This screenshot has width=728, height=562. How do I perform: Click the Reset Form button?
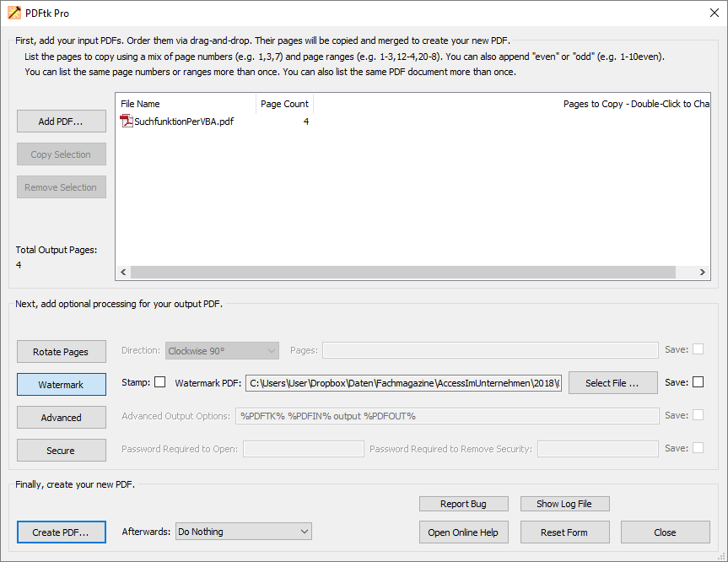564,532
